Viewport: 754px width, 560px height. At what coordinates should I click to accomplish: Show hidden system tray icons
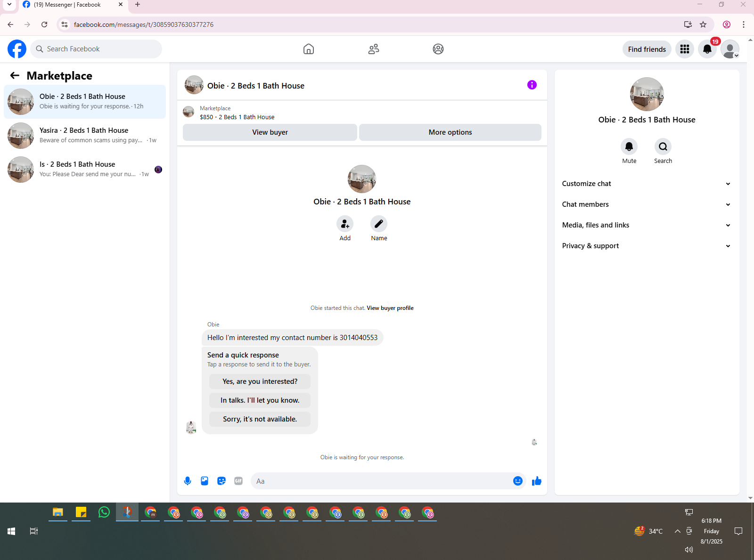point(677,531)
